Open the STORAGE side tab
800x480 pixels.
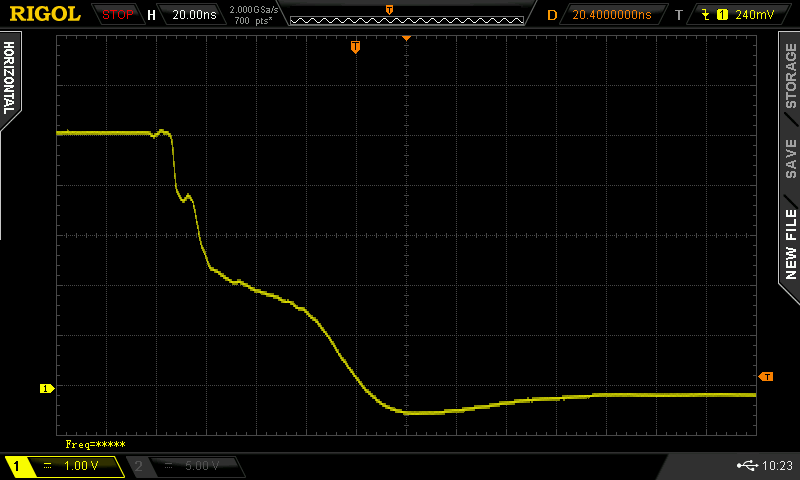790,75
